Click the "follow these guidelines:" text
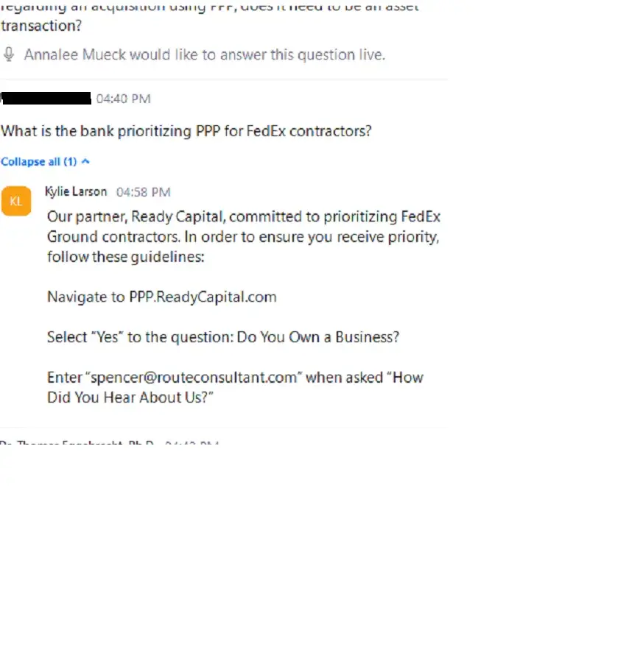 click(125, 257)
